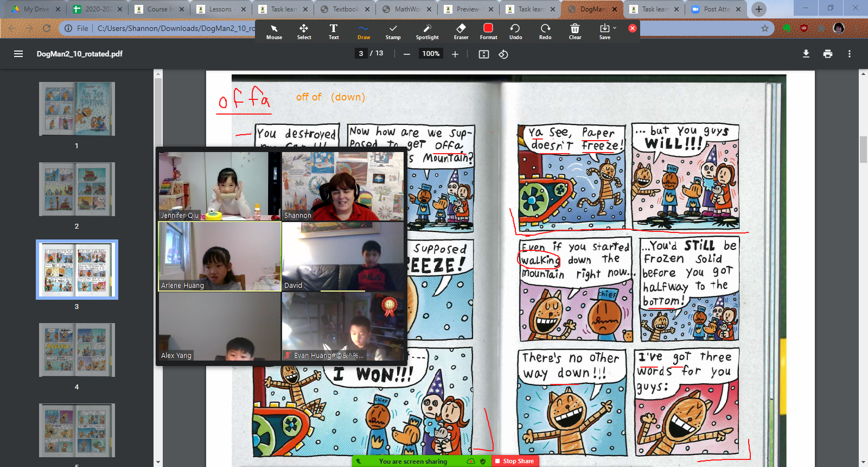Print the PDF document

(x=828, y=54)
